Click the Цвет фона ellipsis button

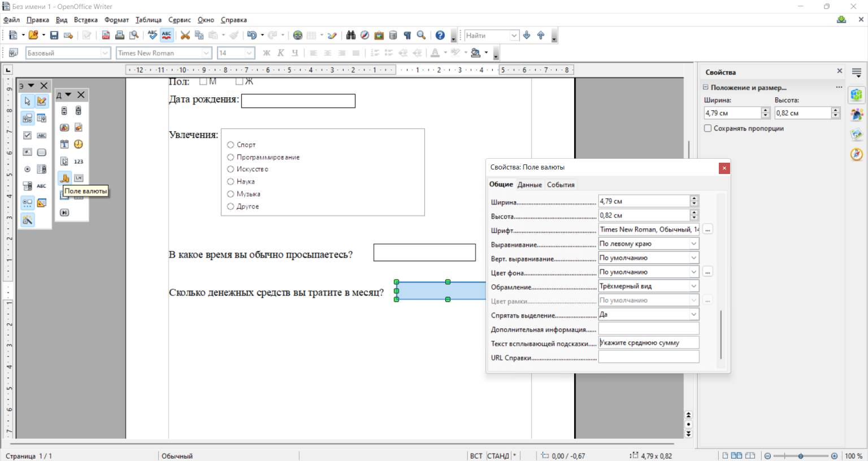tap(708, 272)
